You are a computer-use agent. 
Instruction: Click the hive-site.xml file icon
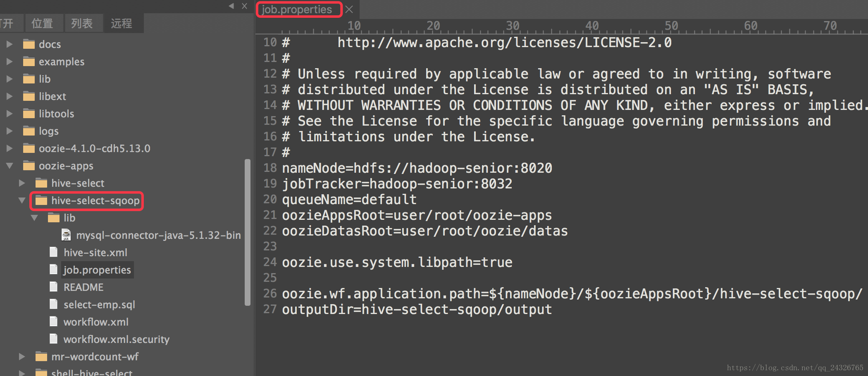pyautogui.click(x=53, y=252)
